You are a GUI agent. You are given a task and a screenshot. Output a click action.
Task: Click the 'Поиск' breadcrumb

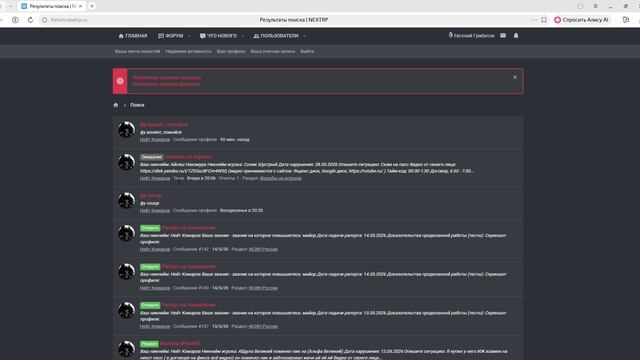point(137,105)
